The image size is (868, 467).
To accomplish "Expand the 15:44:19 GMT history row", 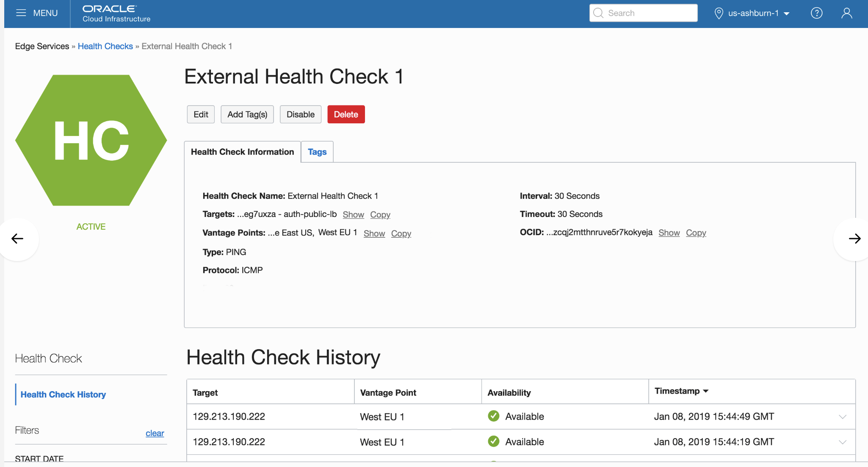I will [842, 442].
